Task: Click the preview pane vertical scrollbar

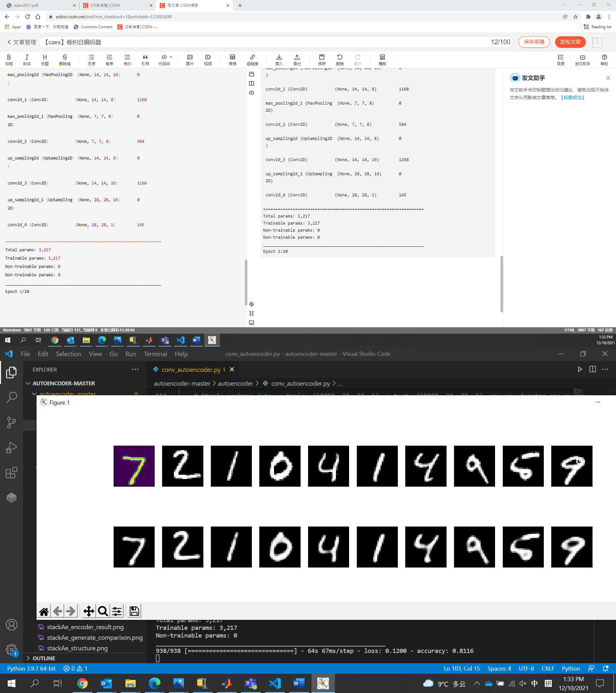Action: pyautogui.click(x=501, y=284)
